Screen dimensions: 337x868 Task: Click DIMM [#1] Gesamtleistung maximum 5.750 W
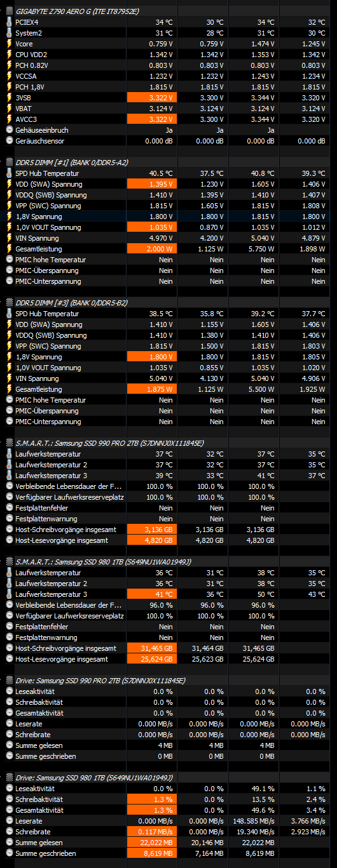[x=262, y=249]
